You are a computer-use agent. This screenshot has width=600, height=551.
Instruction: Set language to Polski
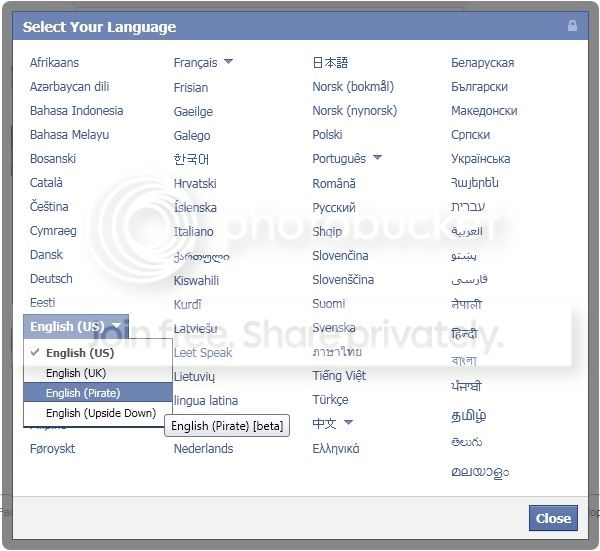327,135
